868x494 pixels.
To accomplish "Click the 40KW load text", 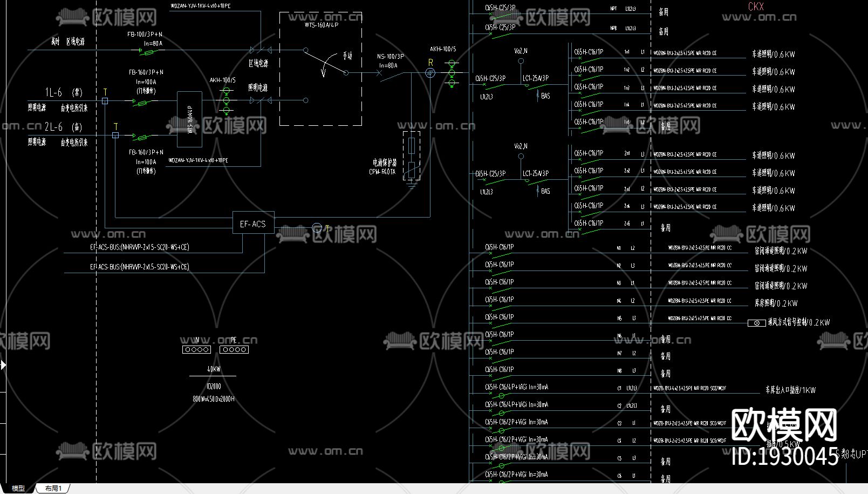I will coord(214,369).
